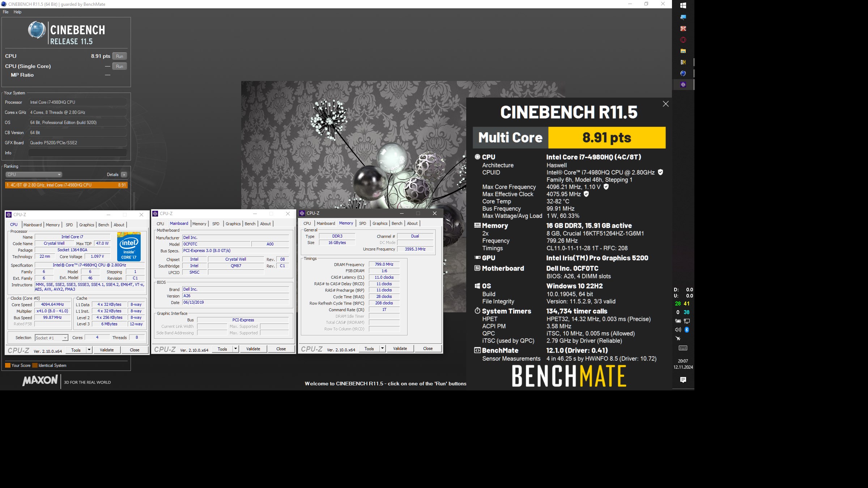Open SPD tab in the Mainboard CPU-Z window

(x=216, y=224)
